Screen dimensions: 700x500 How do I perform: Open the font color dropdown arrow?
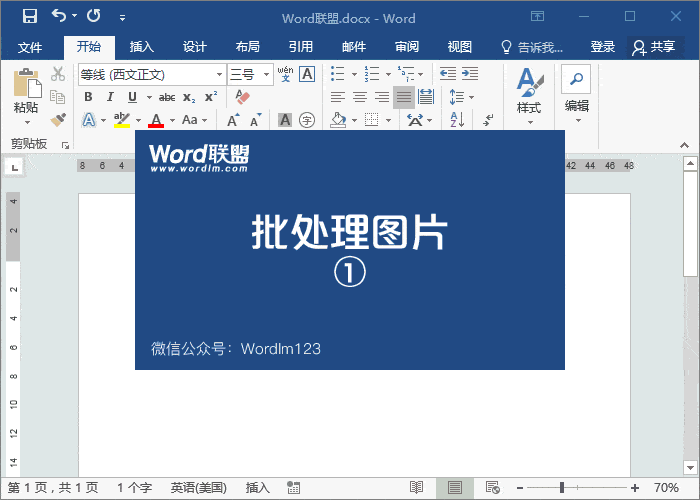click(x=172, y=120)
